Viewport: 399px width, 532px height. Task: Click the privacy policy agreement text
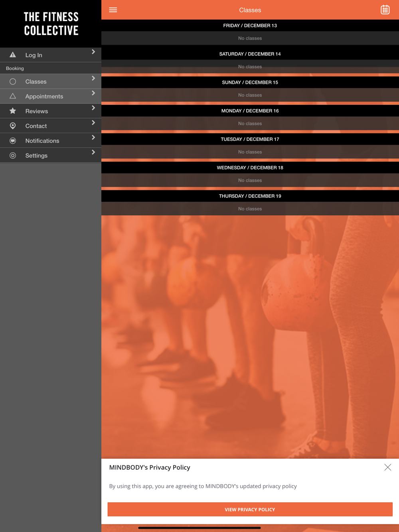point(203,486)
